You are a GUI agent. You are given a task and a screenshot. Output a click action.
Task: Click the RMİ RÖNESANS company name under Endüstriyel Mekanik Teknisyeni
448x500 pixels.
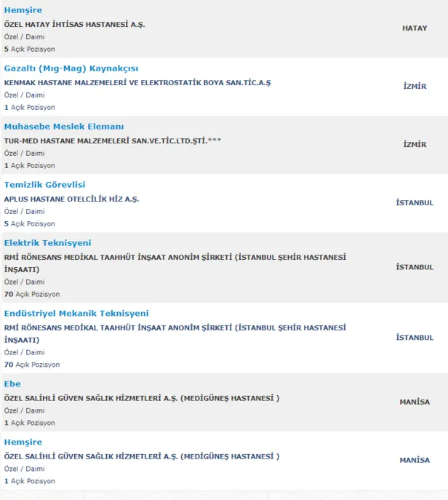click(175, 328)
